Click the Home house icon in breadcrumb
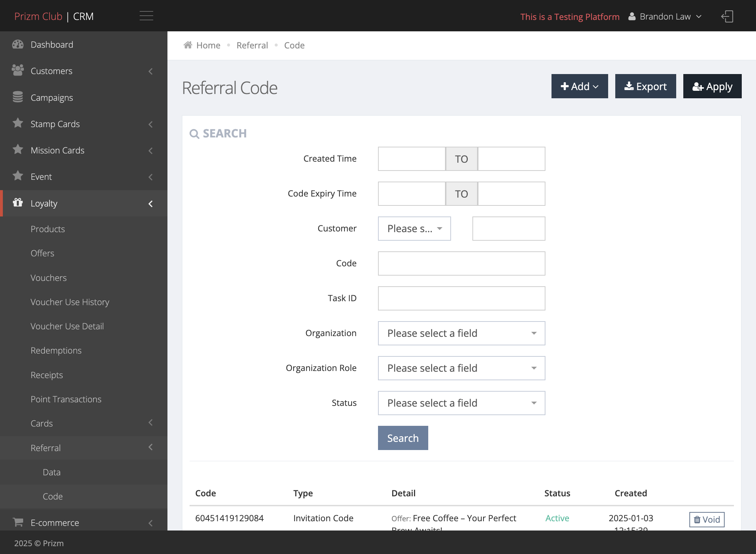 [x=188, y=45]
